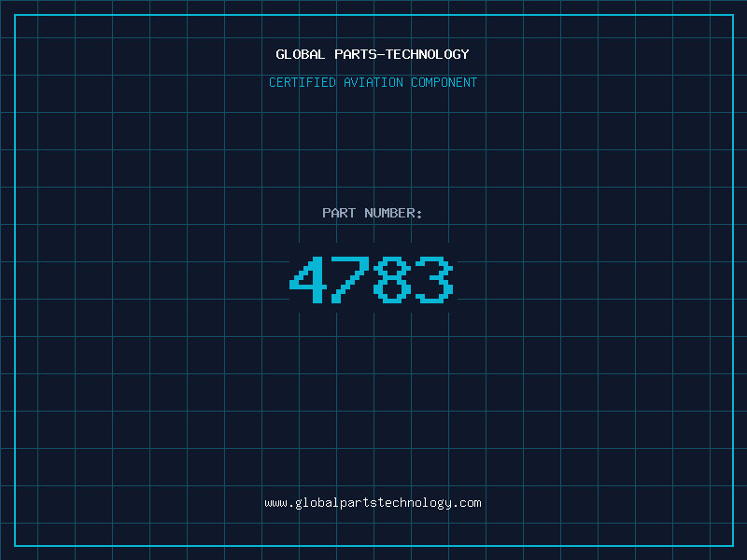
Task: Click the PART word in the label
Action: tap(339, 213)
